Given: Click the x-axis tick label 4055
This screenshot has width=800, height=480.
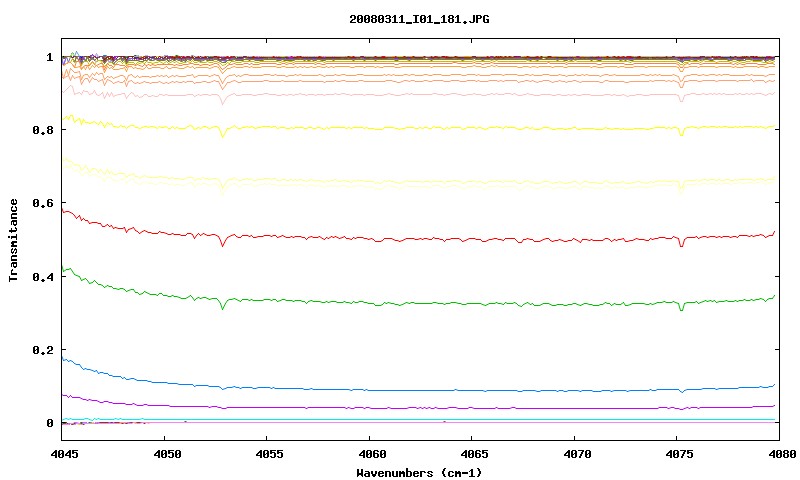Looking at the screenshot, I should 269,454.
